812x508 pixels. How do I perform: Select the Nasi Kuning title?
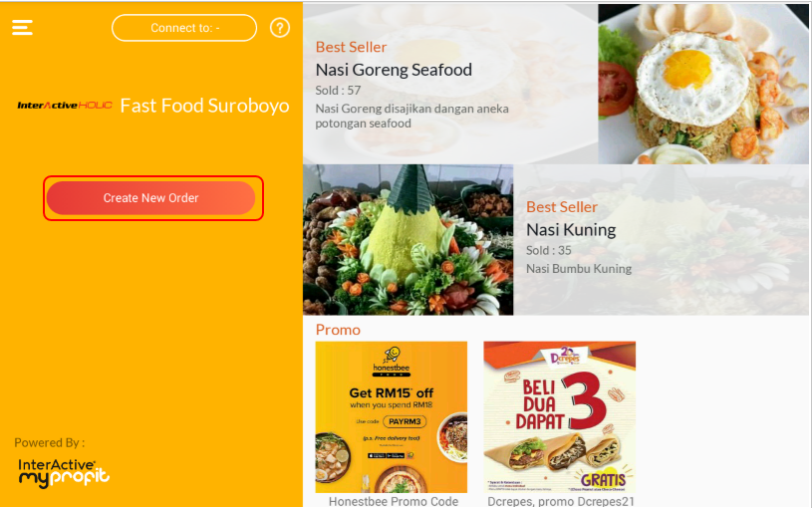[x=571, y=229]
